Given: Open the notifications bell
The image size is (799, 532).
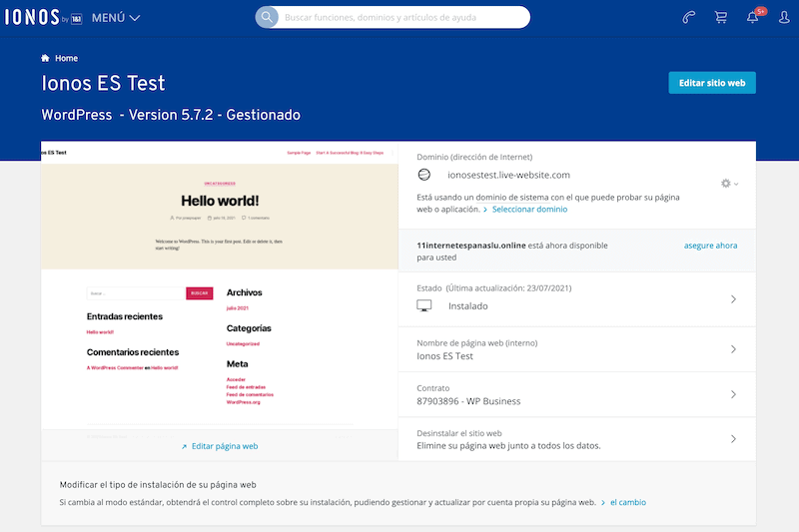Looking at the screenshot, I should click(x=753, y=17).
